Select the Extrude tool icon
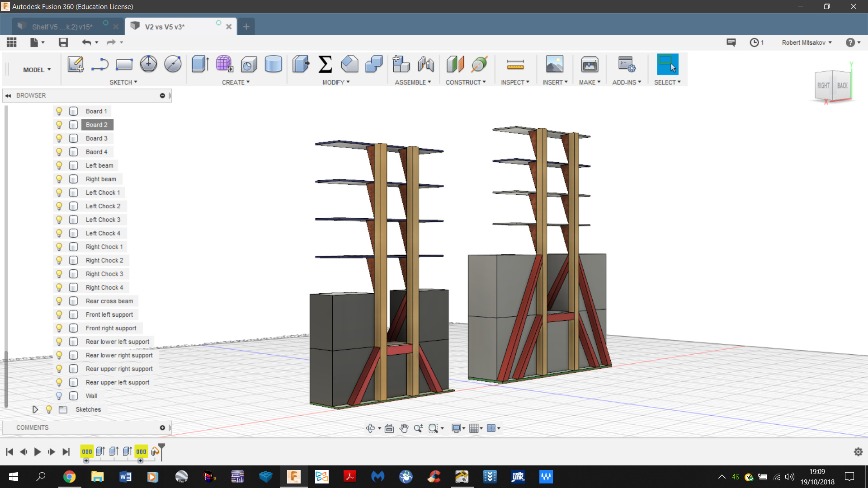Image resolution: width=868 pixels, height=488 pixels. (x=200, y=64)
